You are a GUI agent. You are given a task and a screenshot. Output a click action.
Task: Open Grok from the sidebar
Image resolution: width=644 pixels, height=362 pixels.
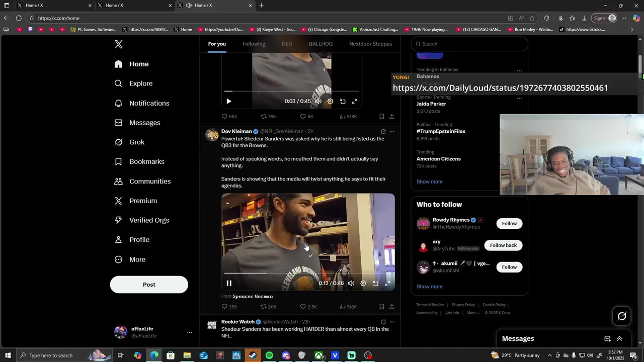pyautogui.click(x=130, y=142)
